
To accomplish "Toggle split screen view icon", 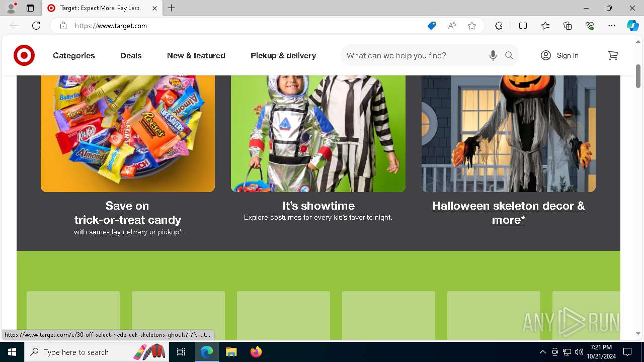I will pos(523,26).
